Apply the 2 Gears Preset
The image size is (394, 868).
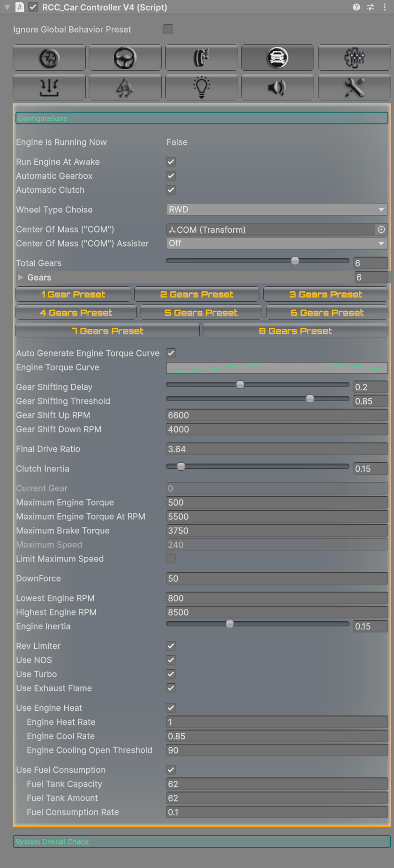tap(197, 295)
